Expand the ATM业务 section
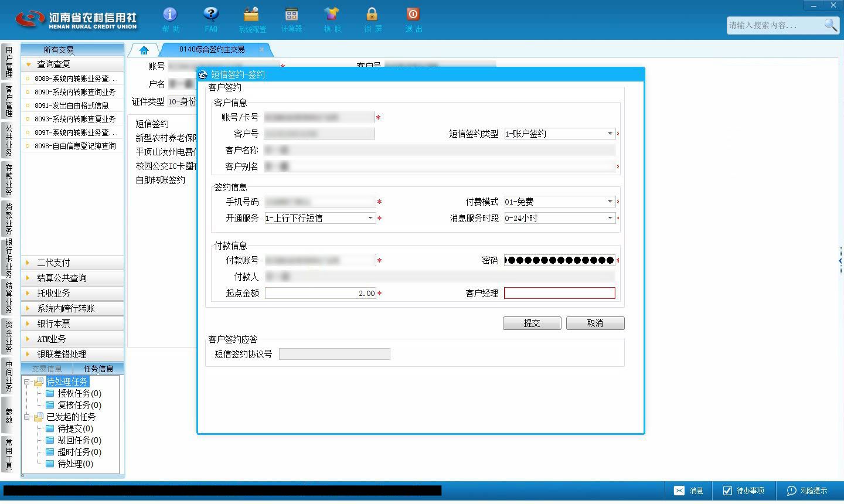 pyautogui.click(x=73, y=339)
